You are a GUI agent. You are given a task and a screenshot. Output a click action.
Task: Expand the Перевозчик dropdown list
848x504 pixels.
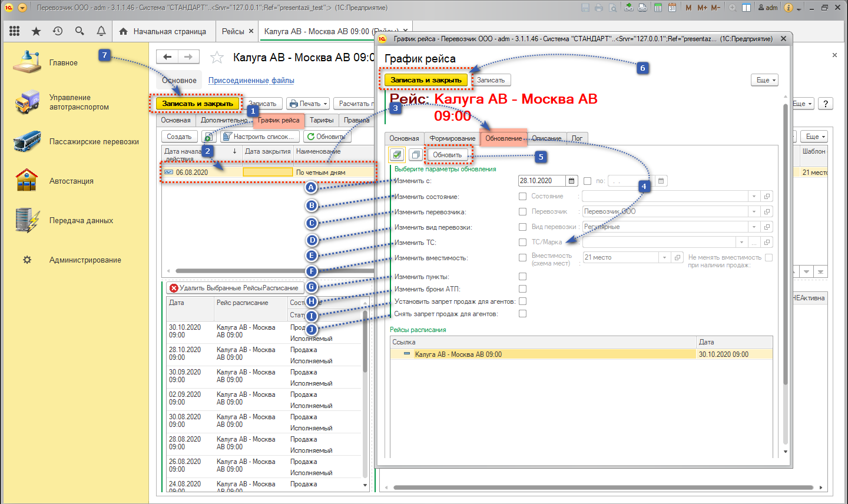click(754, 212)
